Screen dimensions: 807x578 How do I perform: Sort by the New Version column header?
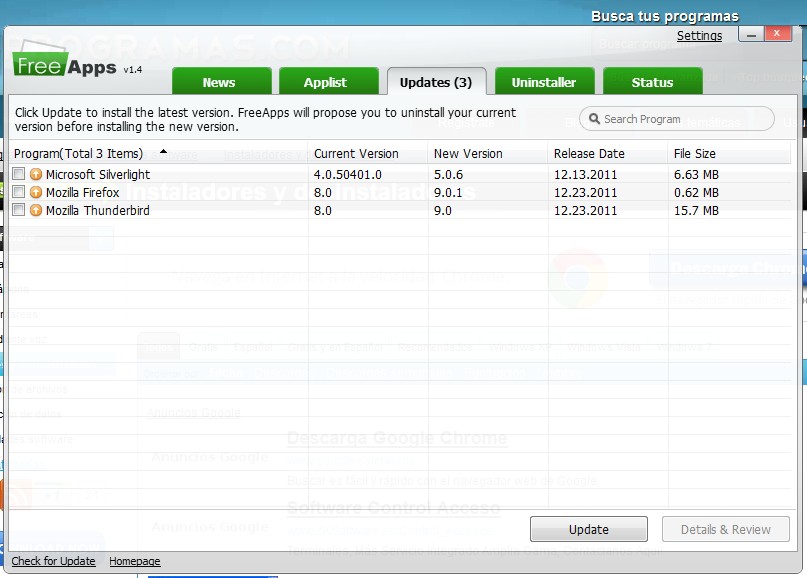(x=488, y=153)
